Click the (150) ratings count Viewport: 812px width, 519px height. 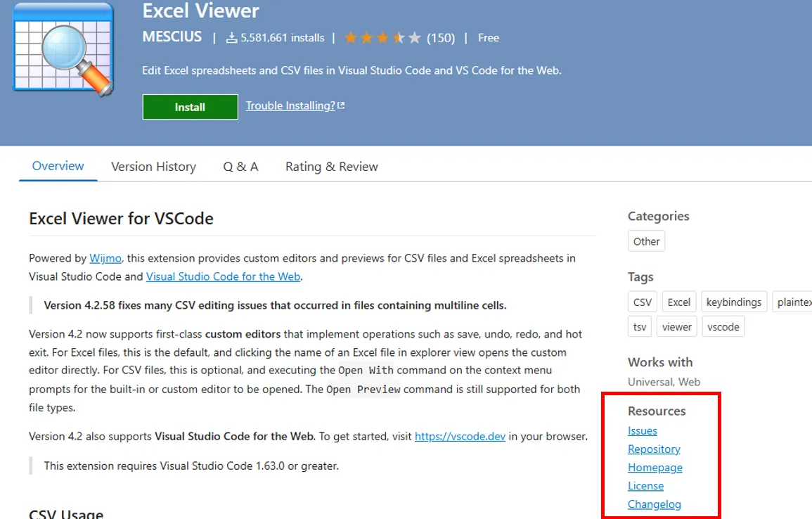[441, 38]
